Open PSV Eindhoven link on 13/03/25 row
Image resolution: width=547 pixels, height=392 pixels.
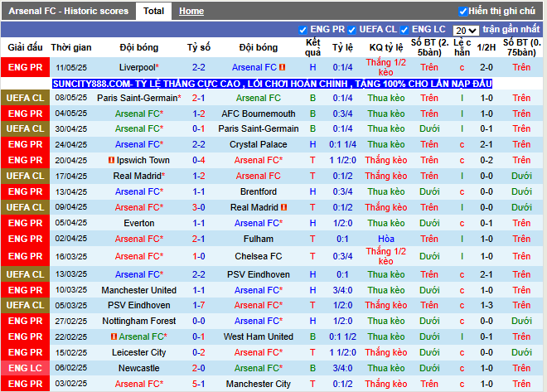(258, 274)
